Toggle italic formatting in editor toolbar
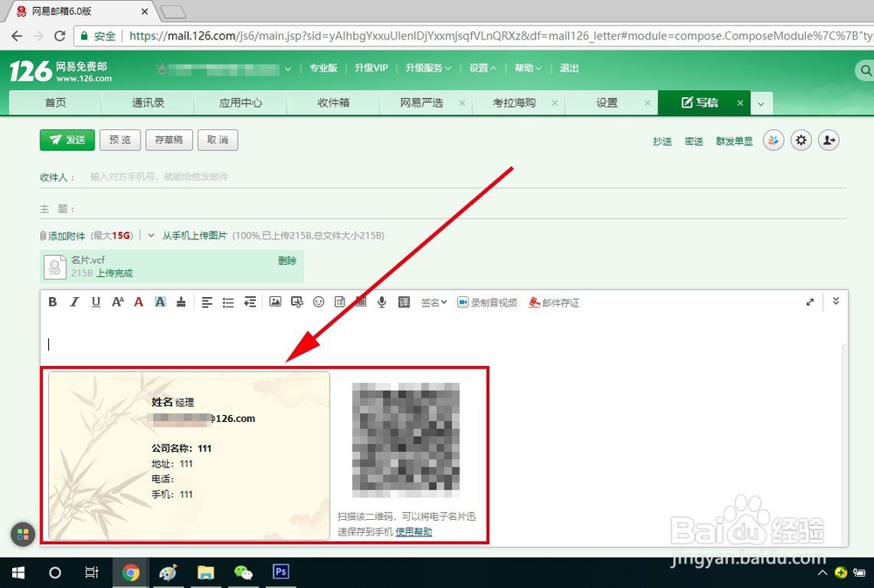This screenshot has width=874, height=588. [74, 302]
